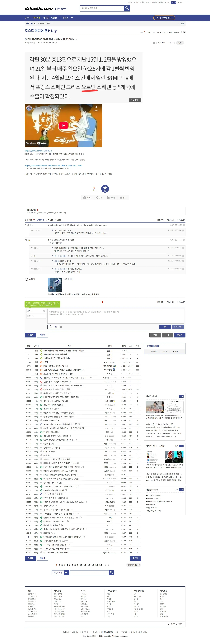Open the 댓글 열기 dropdown on image

pos(135,100)
